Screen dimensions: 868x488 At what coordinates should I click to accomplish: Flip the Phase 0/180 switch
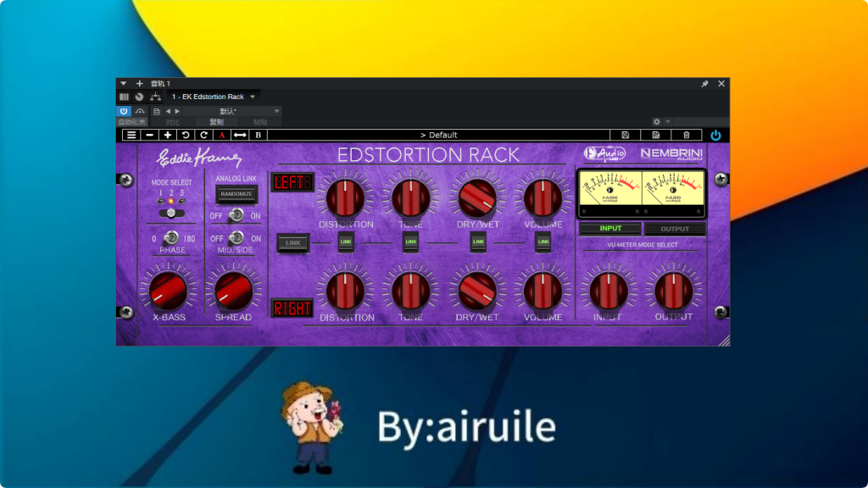171,238
